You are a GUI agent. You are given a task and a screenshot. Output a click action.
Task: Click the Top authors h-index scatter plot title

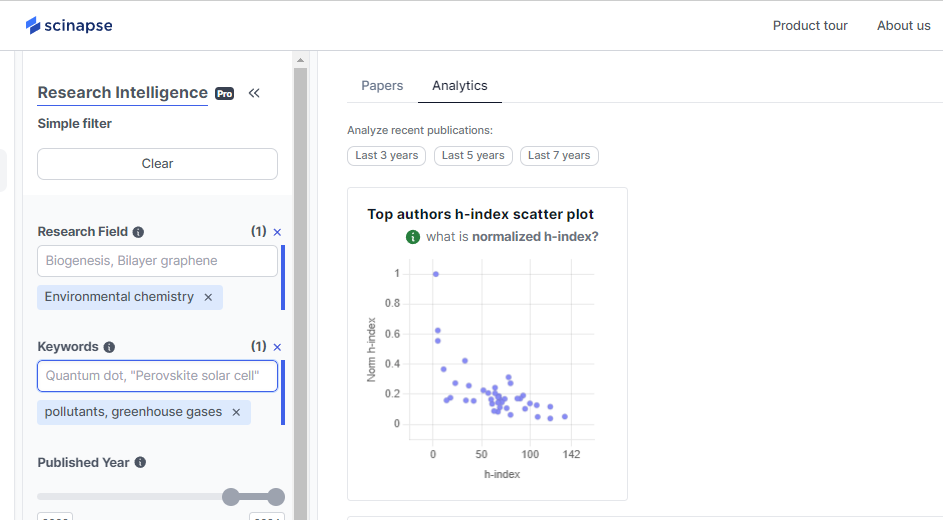click(481, 214)
